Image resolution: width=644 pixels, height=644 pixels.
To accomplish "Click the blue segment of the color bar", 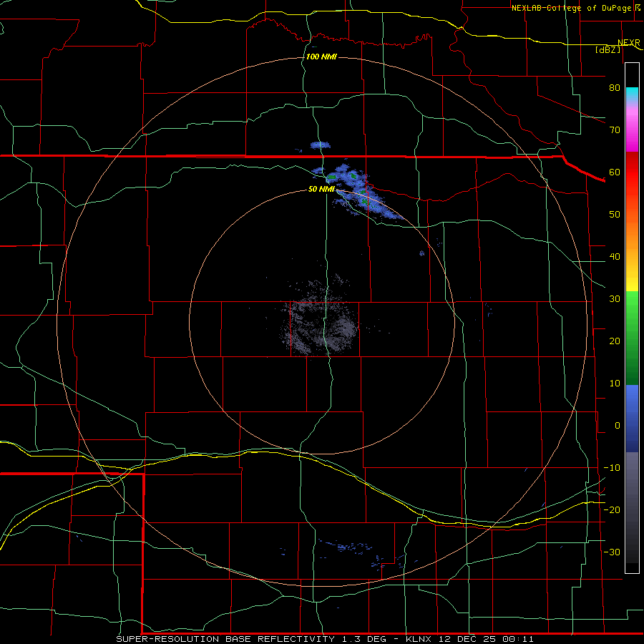I will (632, 418).
